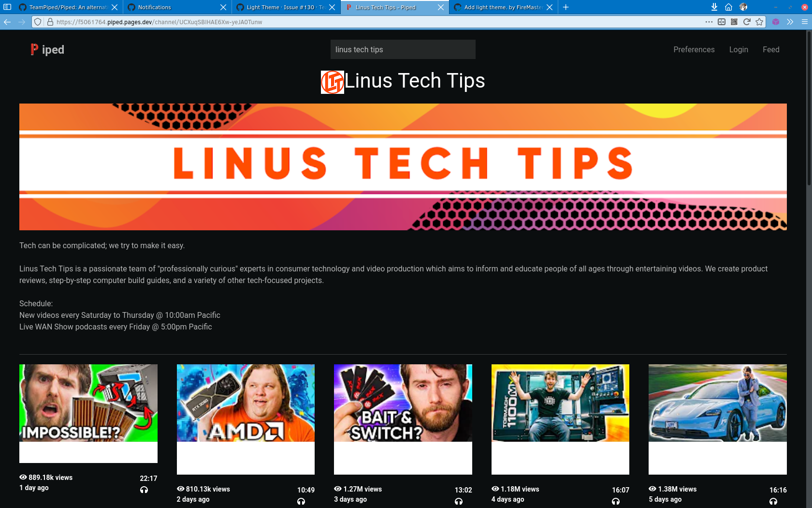This screenshot has width=812, height=508.
Task: Click the Feed link
Action: pos(770,49)
